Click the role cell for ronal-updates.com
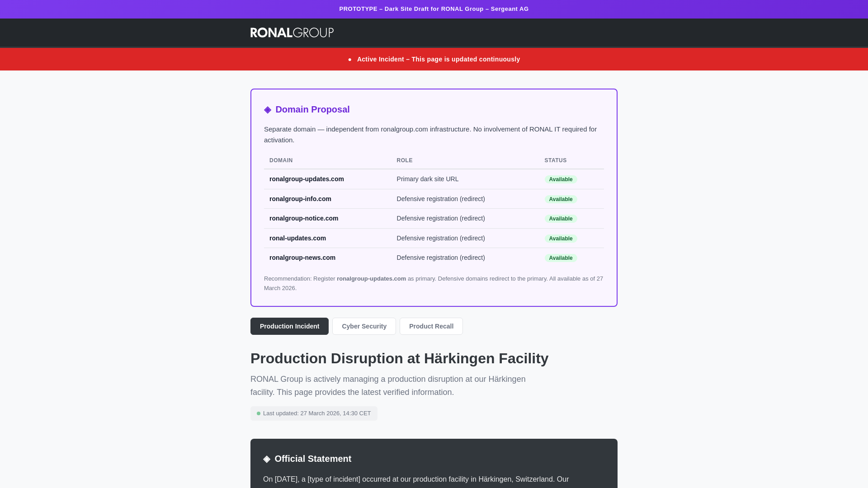This screenshot has height=488, width=868. [x=441, y=238]
